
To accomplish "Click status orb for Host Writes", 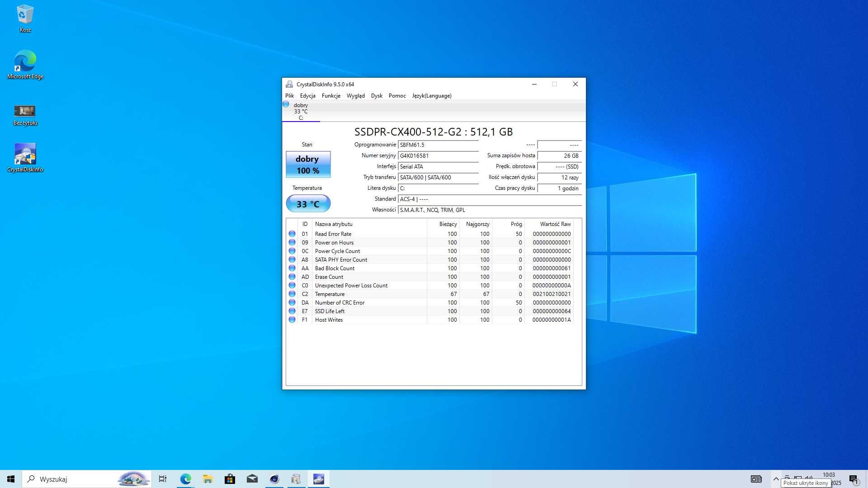I will (292, 319).
